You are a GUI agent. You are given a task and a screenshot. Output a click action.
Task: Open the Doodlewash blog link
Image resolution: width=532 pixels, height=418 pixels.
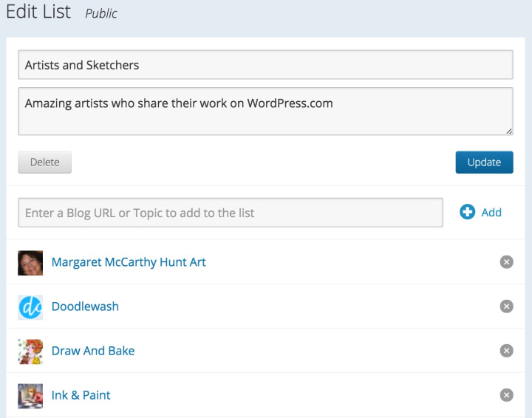85,306
